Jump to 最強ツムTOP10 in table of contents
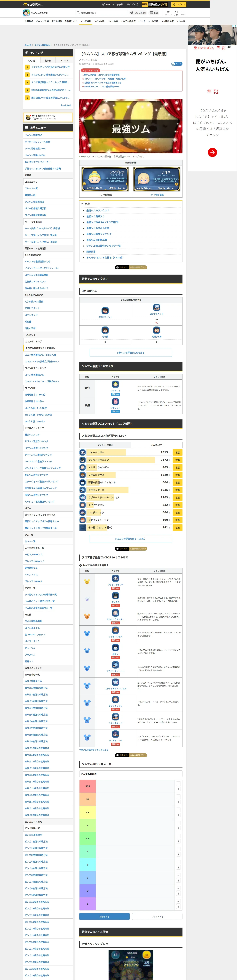237x980 pixels. click(102, 222)
